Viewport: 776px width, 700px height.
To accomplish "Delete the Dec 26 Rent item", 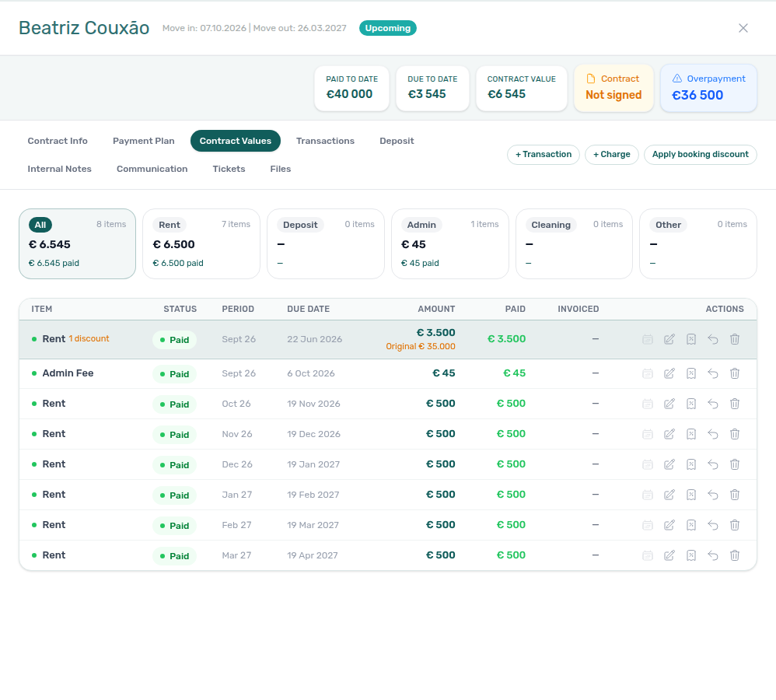I will point(735,464).
